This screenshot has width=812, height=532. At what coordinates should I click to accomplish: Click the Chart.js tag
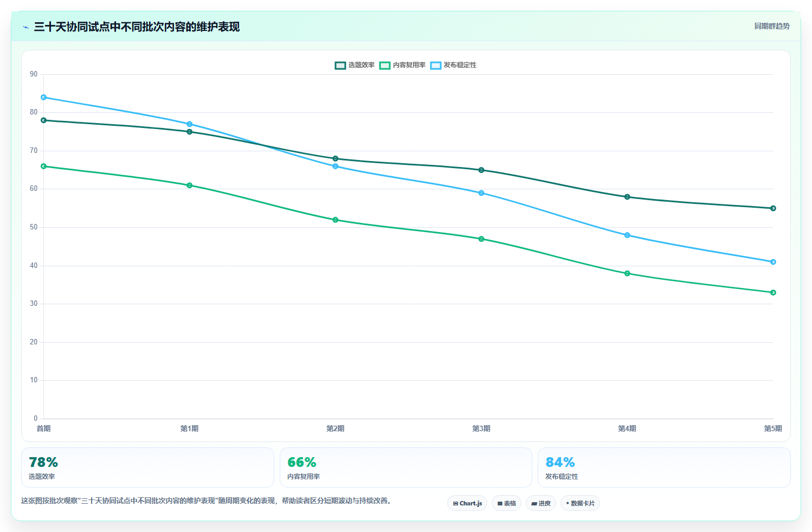point(467,503)
